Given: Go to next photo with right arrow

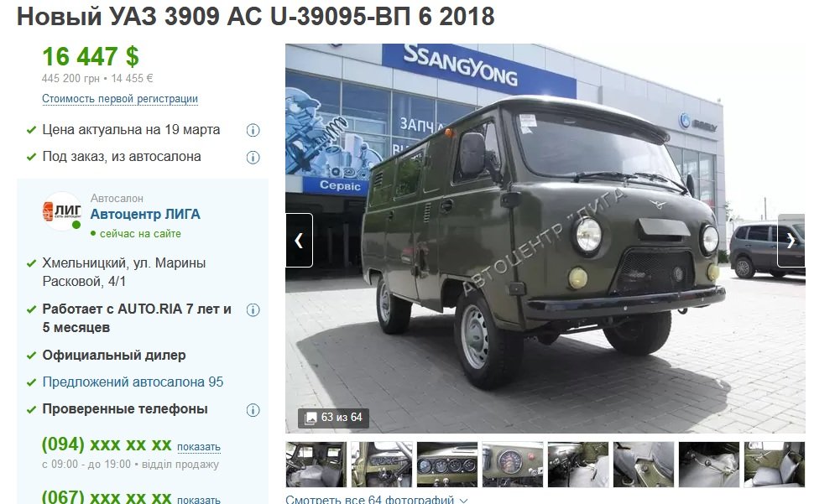Looking at the screenshot, I should 791,241.
